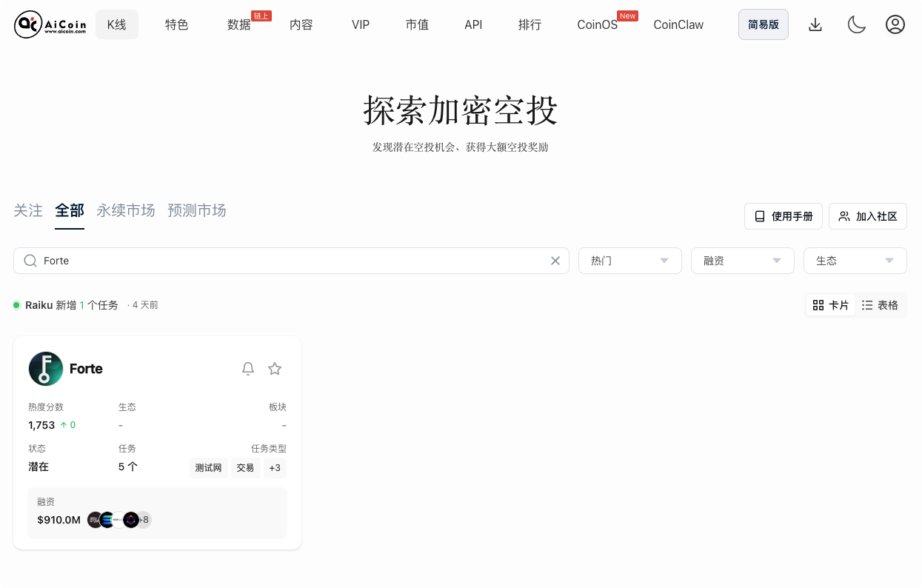Viewport: 922px width, 588px height.
Task: Clear the Forte search text
Action: click(x=555, y=261)
